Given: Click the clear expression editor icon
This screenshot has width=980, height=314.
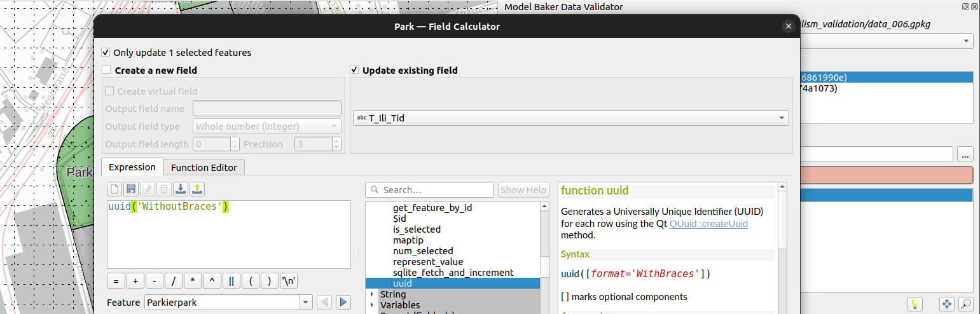Looking at the screenshot, I should 114,189.
